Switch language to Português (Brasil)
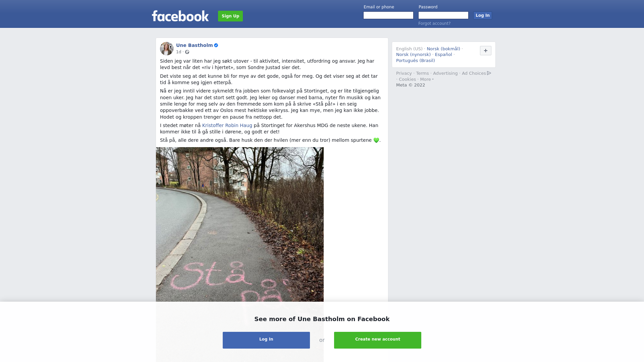The width and height of the screenshot is (644, 362). click(x=415, y=61)
